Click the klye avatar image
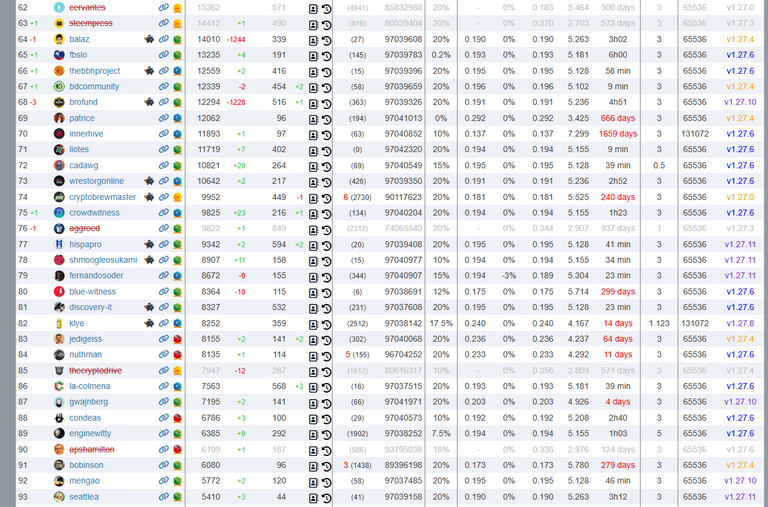The width and height of the screenshot is (768, 507). tap(59, 323)
